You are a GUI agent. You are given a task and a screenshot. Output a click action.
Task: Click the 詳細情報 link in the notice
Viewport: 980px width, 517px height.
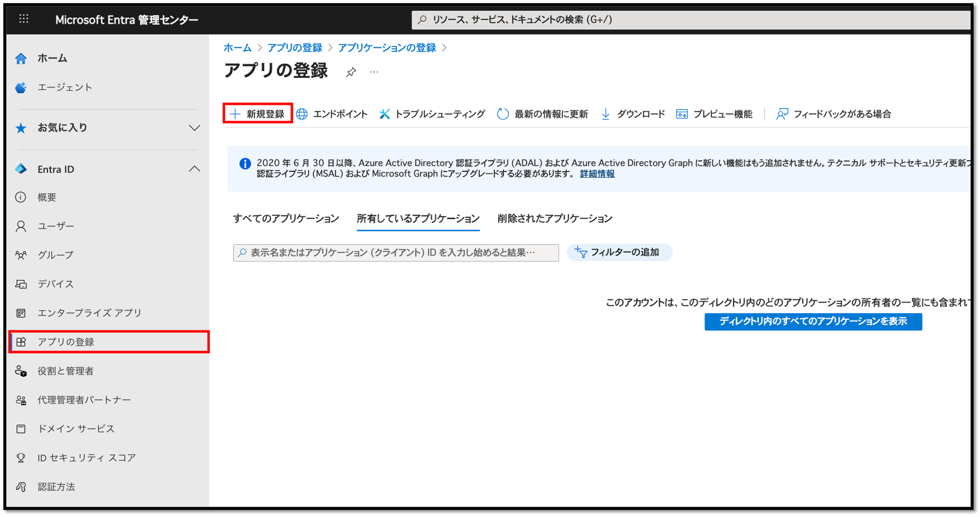click(596, 173)
